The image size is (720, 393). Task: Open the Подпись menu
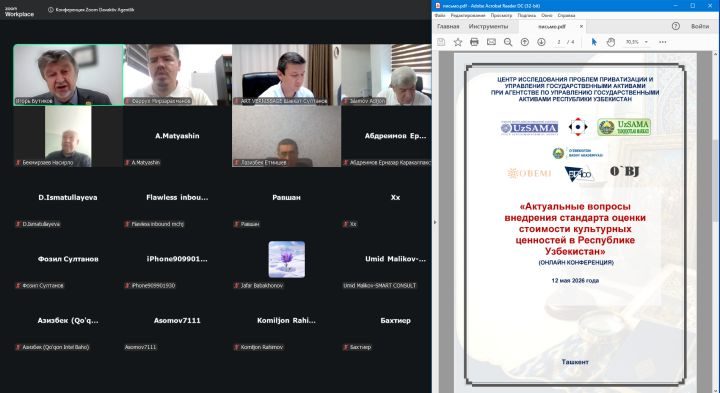pos(526,16)
